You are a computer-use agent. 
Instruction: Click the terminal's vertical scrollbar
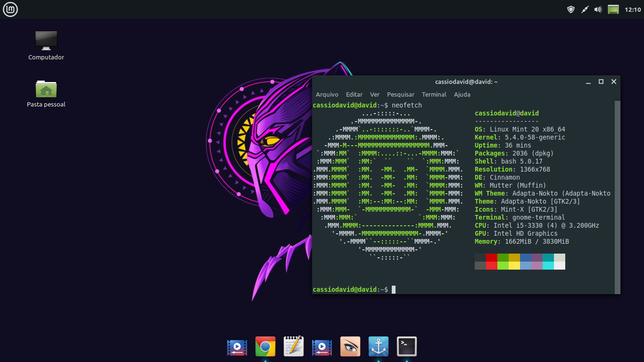[618, 197]
